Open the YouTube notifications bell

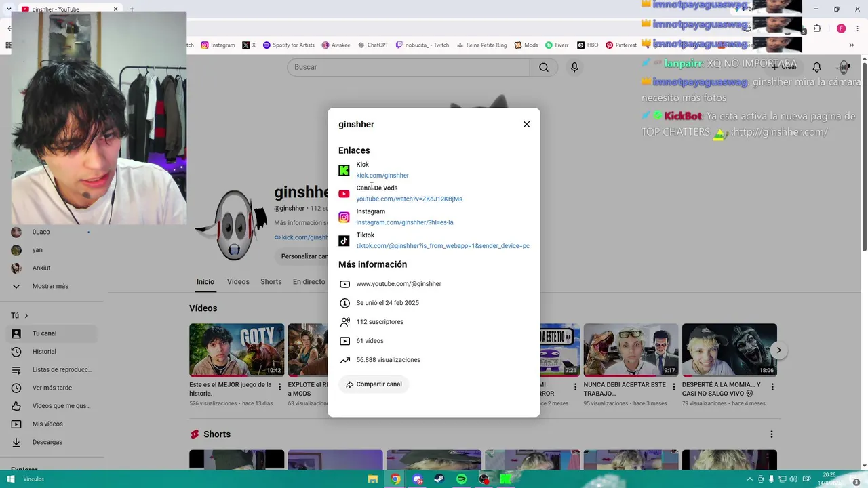coord(817,67)
